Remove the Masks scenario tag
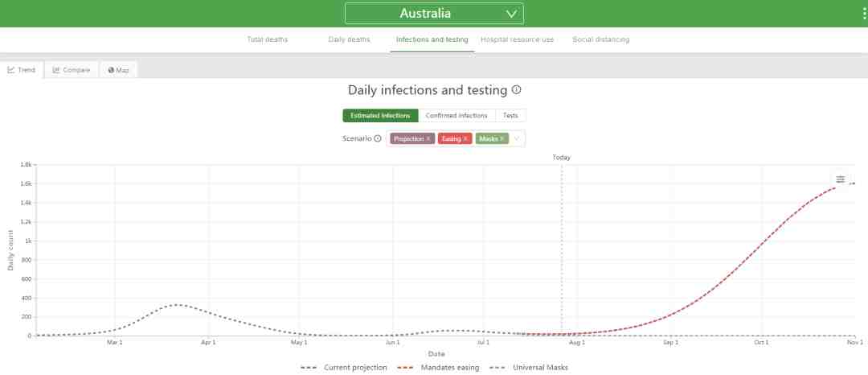Screen dimensions: 868x375 (x=502, y=139)
